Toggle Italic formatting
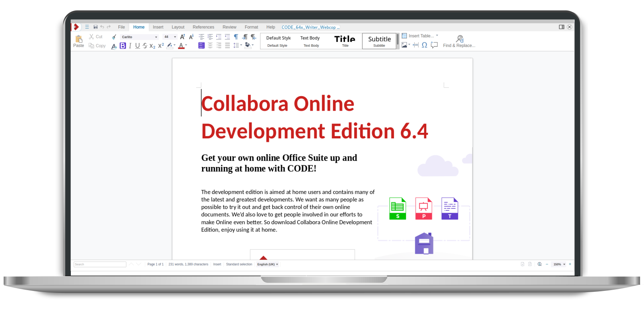Viewport: 644px width, 309px height. [130, 46]
